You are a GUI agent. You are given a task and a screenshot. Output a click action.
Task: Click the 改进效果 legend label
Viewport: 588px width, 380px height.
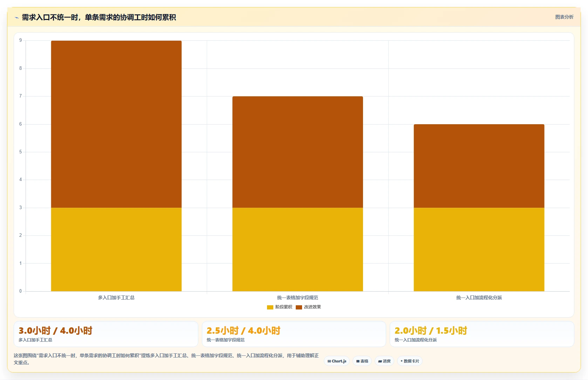(x=313, y=307)
